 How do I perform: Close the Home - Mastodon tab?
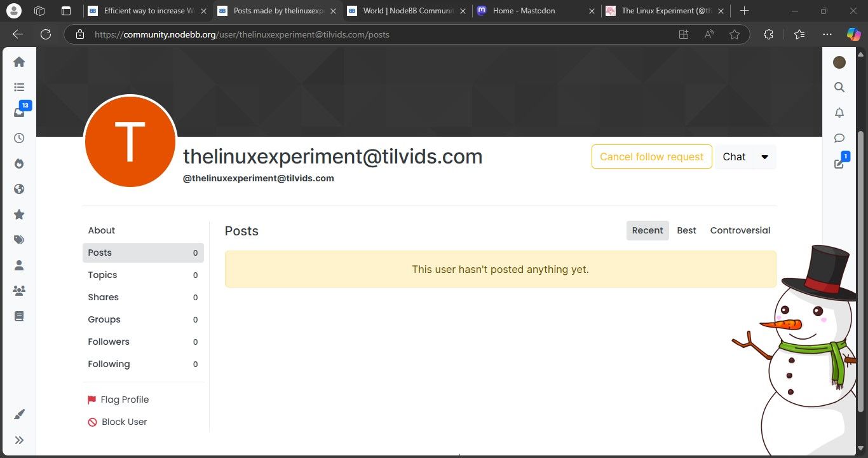coord(592,11)
